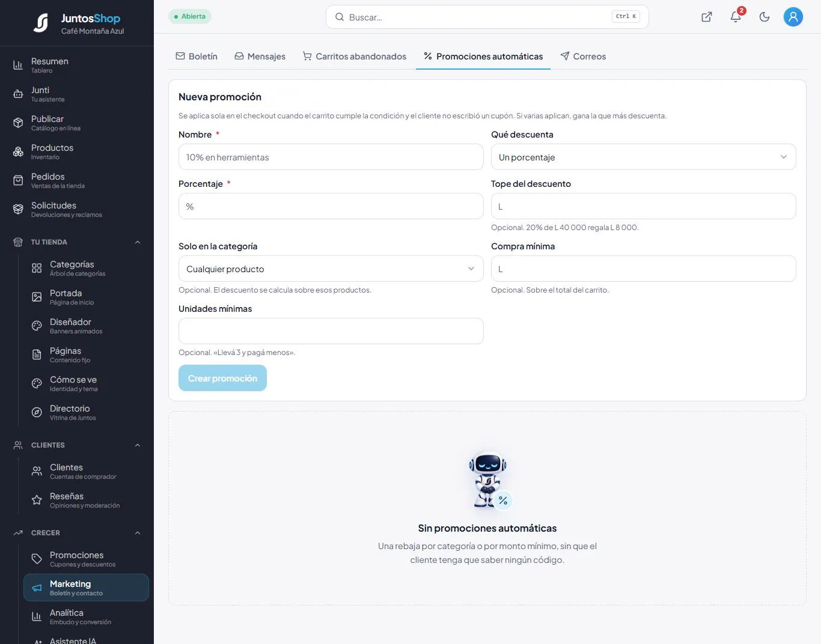Viewport: 821px width, 644px height.
Task: Switch to the Carritos abandonados tab
Action: pyautogui.click(x=355, y=56)
